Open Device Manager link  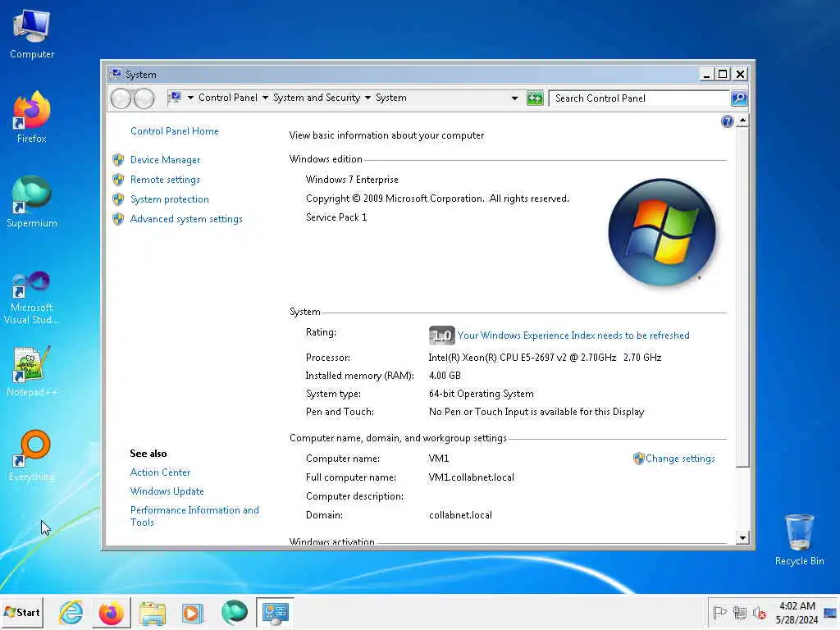click(x=165, y=160)
